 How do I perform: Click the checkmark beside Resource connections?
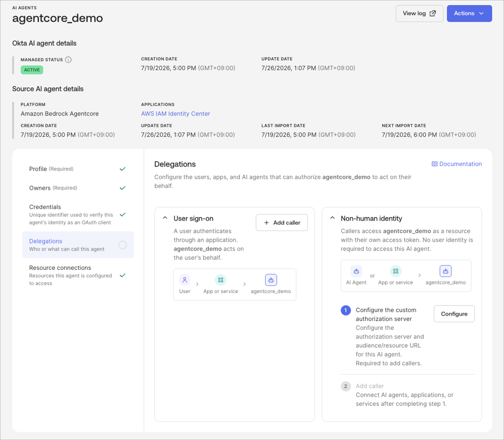click(x=122, y=275)
